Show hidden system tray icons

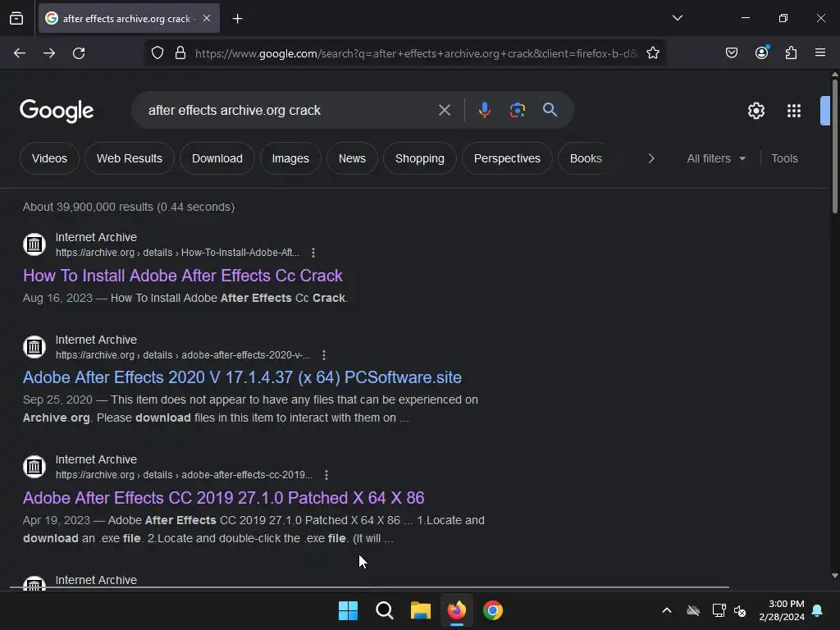(667, 610)
